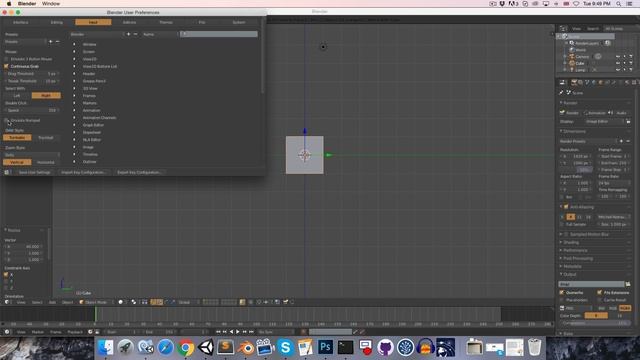This screenshot has width=640, height=360.
Task: Expand the Outliner keymap entry
Action: [x=74, y=162]
